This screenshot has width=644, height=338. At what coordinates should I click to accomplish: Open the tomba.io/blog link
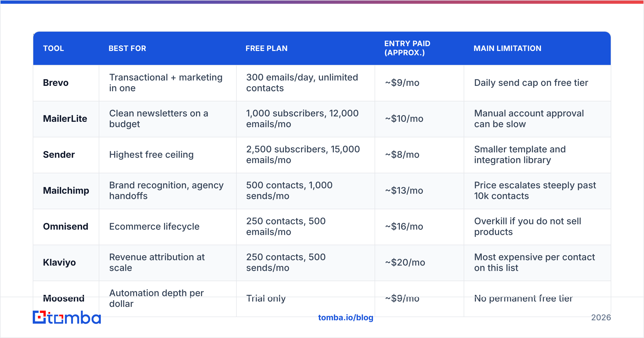346,318
